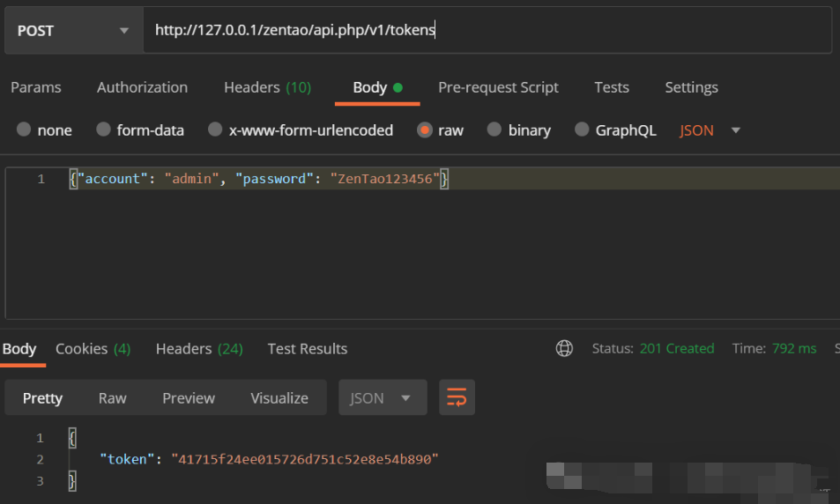840x504 pixels.
Task: Switch to the Tests tab
Action: tap(611, 87)
